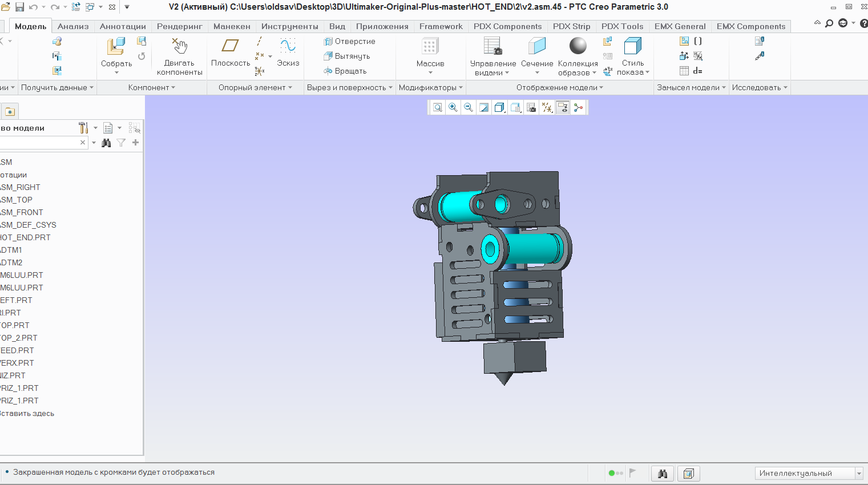This screenshot has width=868, height=485.
Task: Click the binoculars search icon in model tree
Action: 106,143
